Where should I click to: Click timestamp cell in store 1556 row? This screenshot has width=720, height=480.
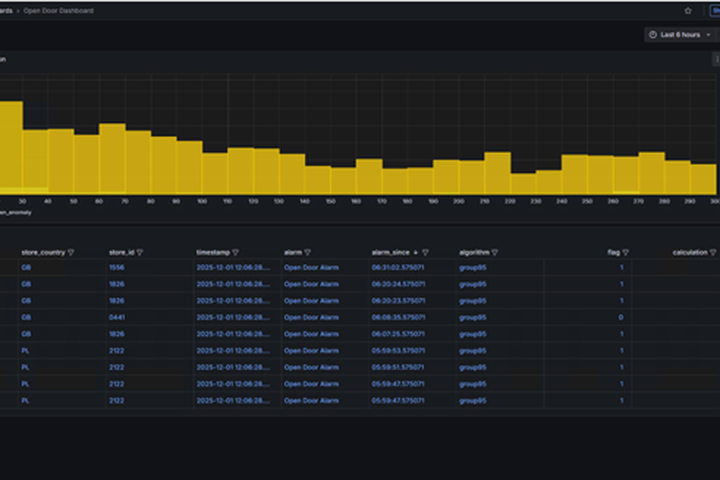(233, 267)
